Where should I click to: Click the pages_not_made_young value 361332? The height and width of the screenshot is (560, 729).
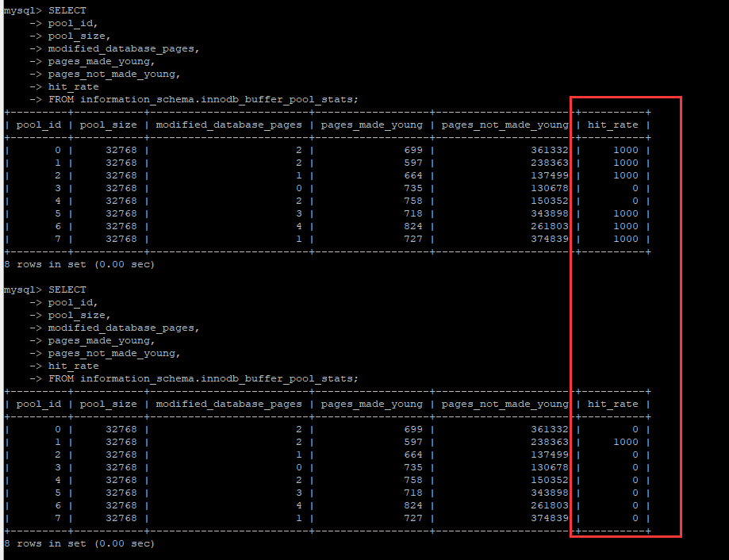548,150
